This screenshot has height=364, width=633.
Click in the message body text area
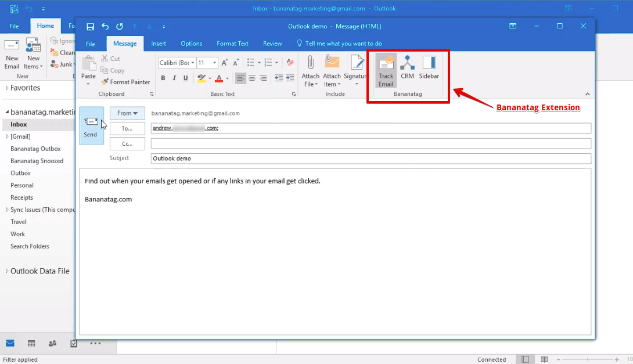(335, 251)
